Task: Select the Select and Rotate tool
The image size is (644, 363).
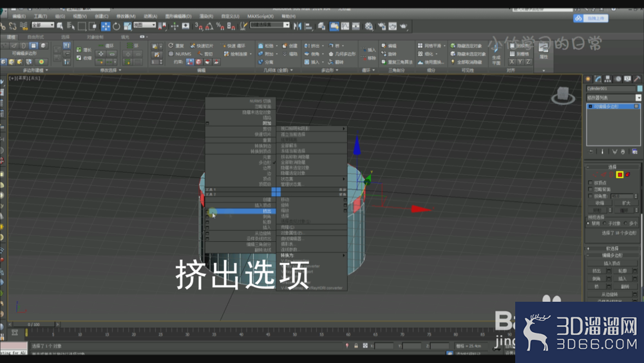Action: 117,26
